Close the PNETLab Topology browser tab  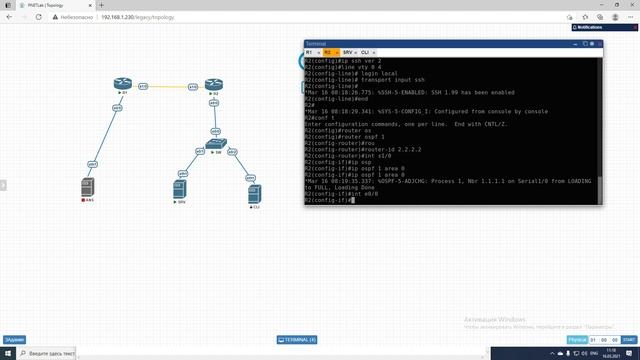pyautogui.click(x=90, y=5)
